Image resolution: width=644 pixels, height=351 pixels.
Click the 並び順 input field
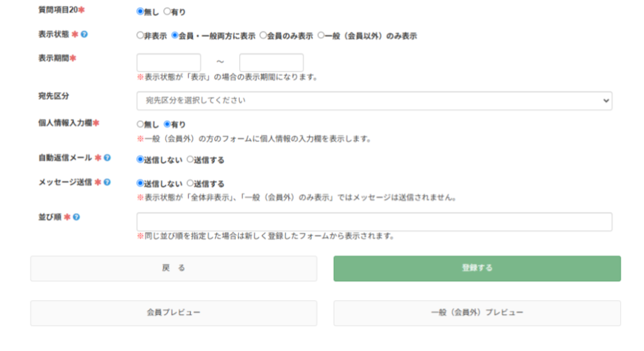pyautogui.click(x=374, y=222)
